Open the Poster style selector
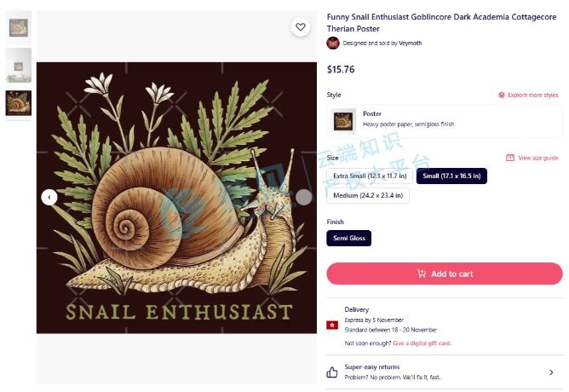Image resolution: width=569 pixels, height=392 pixels. [445, 122]
